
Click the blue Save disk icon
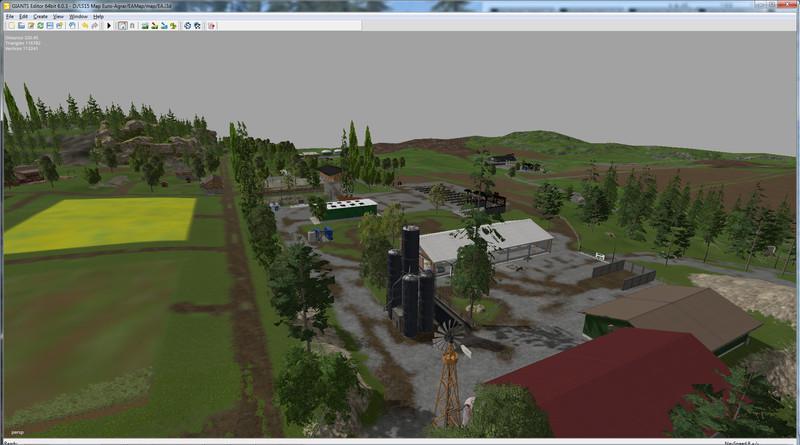(50, 26)
